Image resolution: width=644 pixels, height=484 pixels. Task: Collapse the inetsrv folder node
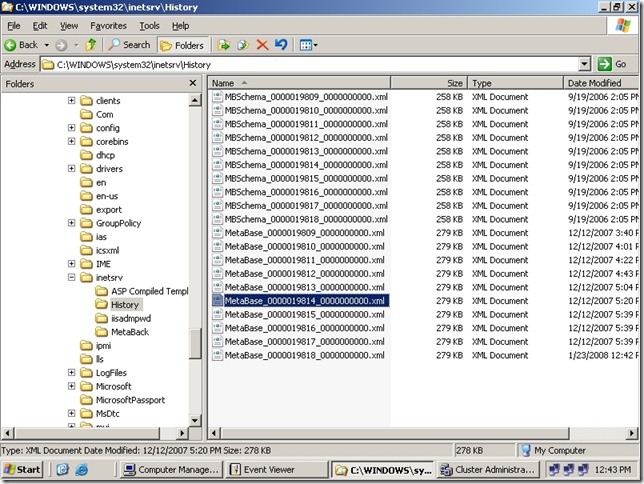pos(71,277)
